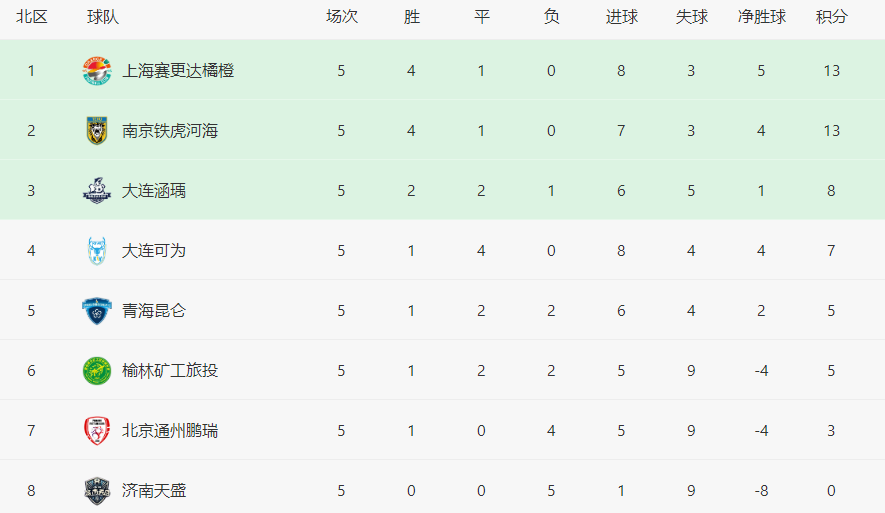Click the 北京通州鹏瑞 red crest
Viewport: 885px width, 513px height.
[x=97, y=431]
